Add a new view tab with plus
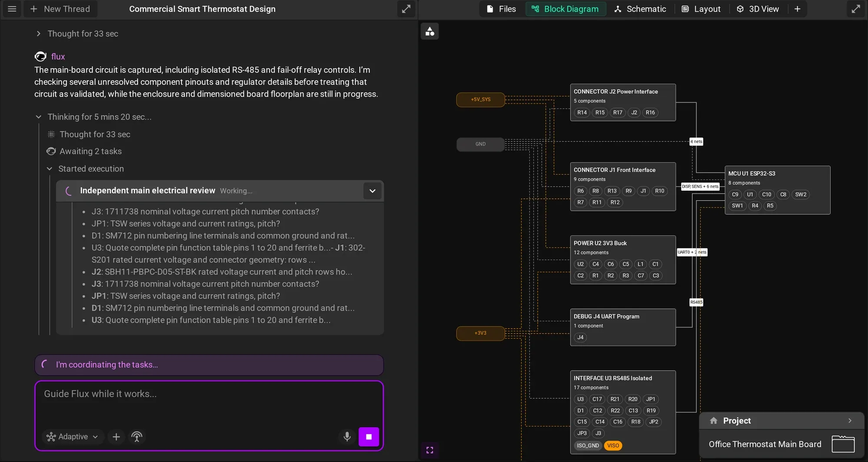 click(797, 9)
